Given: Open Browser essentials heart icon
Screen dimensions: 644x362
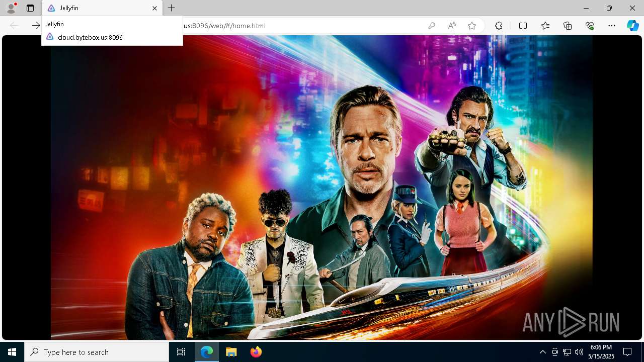Looking at the screenshot, I should [x=590, y=26].
